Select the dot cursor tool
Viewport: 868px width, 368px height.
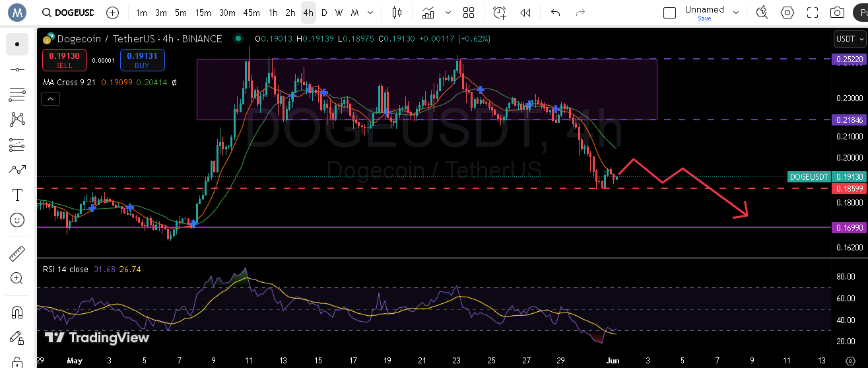tap(17, 44)
